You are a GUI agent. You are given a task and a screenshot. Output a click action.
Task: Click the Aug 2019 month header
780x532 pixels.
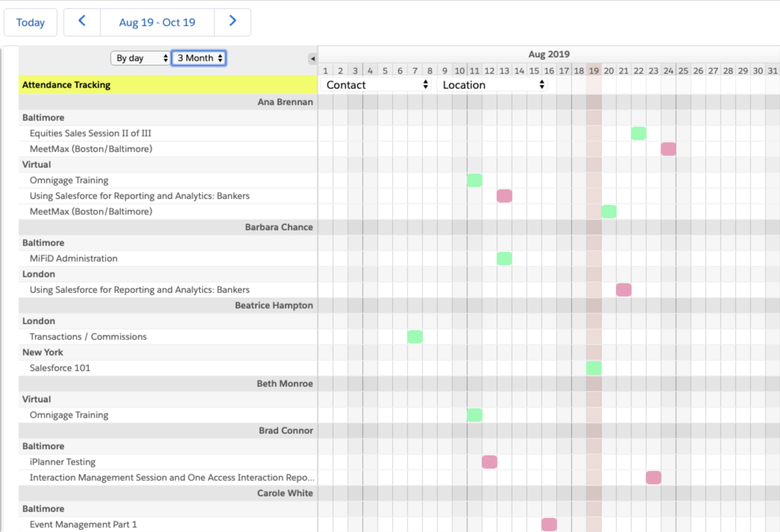click(549, 54)
